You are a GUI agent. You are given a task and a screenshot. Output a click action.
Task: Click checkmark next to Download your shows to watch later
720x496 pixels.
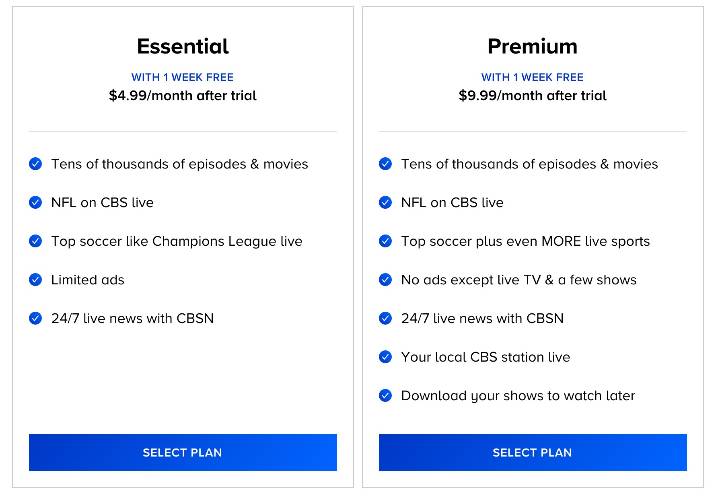point(385,395)
